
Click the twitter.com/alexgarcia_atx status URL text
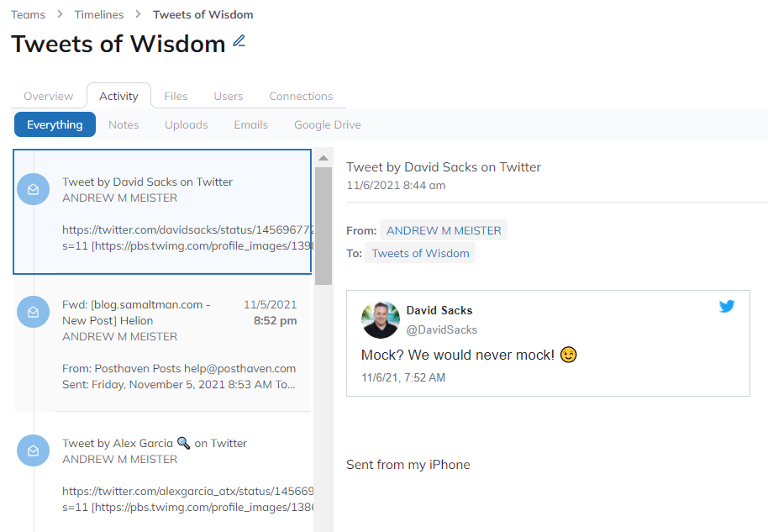(x=188, y=491)
